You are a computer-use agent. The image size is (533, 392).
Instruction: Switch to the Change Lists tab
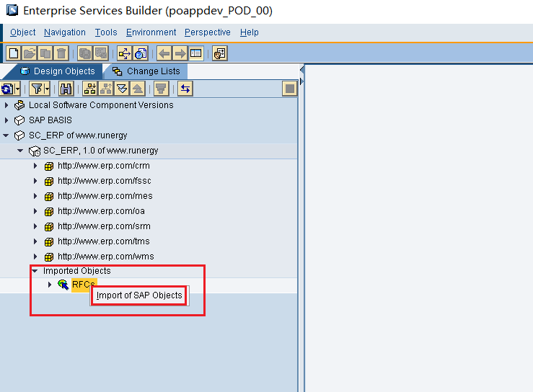coord(146,71)
